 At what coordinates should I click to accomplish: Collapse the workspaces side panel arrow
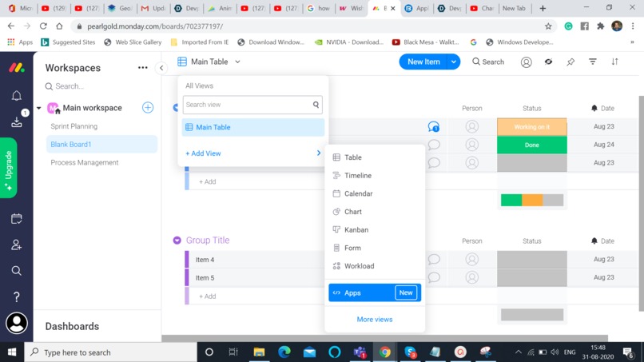161,68
